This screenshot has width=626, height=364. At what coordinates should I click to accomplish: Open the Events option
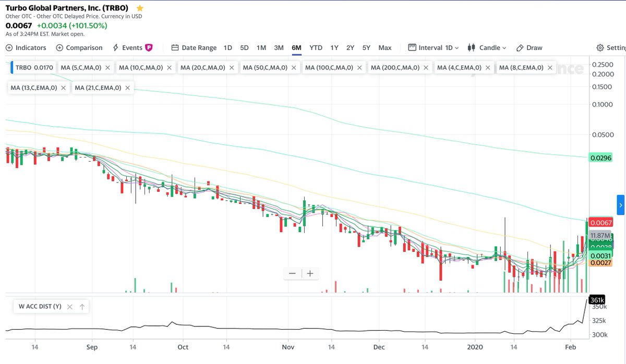tap(128, 47)
